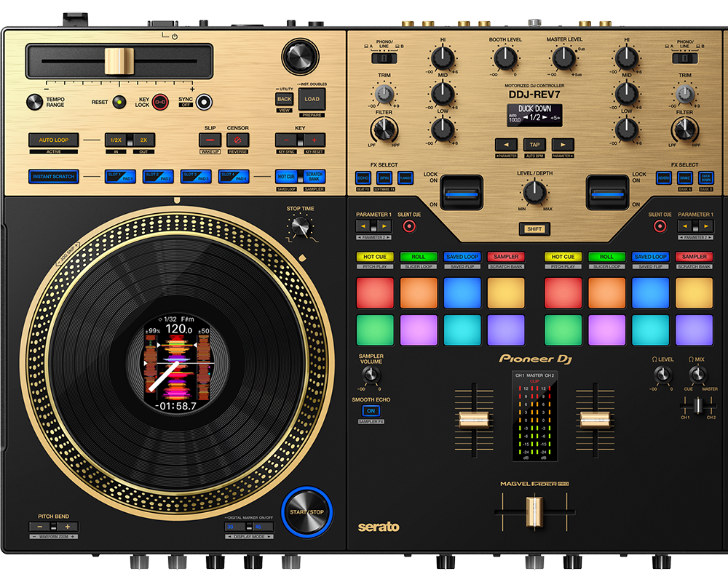Tap the red performance pad on left deck

(x=375, y=293)
